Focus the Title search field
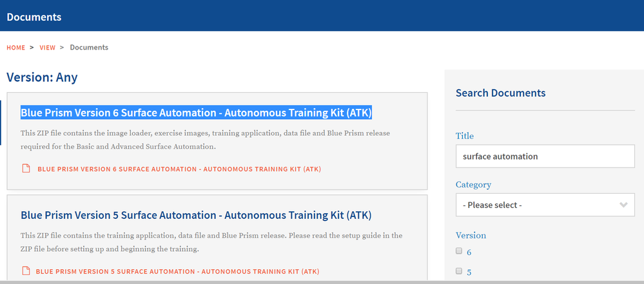Image resolution: width=644 pixels, height=284 pixels. coord(545,156)
